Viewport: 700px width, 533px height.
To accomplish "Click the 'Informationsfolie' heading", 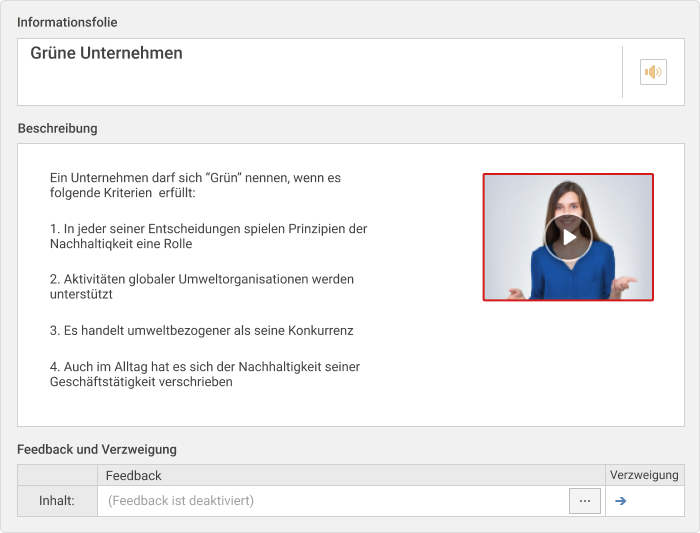I will pos(67,22).
